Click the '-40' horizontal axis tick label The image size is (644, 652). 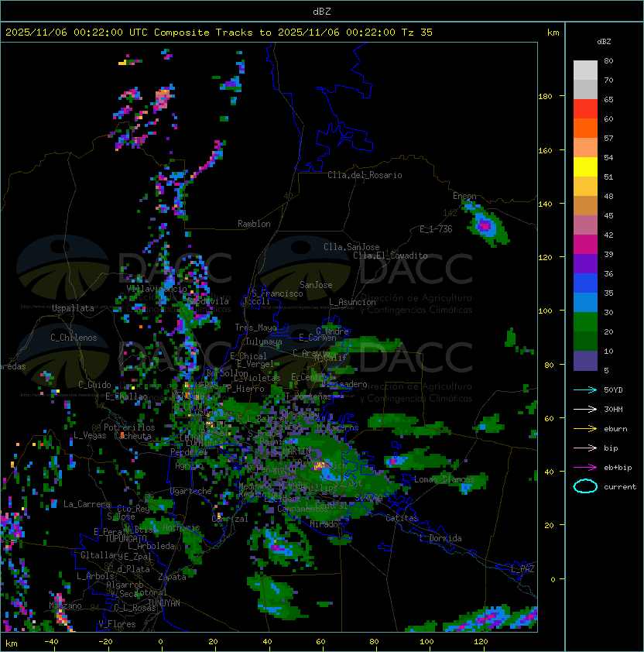51,642
